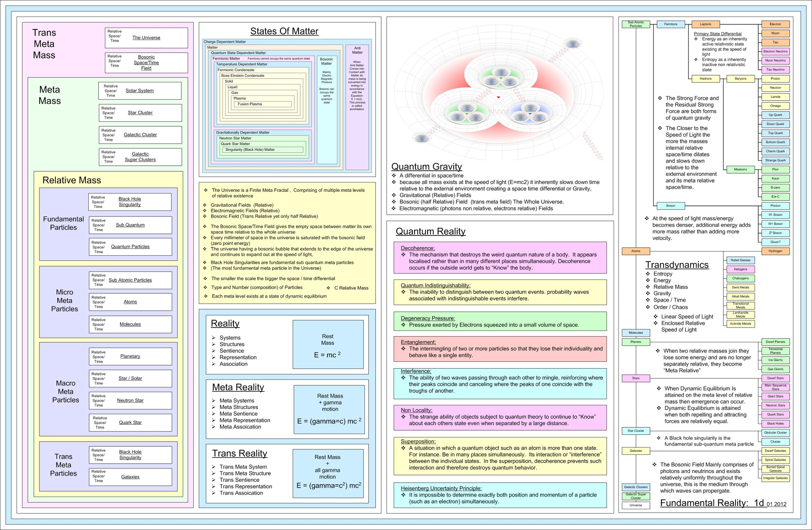Open the "Star / Solar" link
The image size is (812, 530).
130,378
